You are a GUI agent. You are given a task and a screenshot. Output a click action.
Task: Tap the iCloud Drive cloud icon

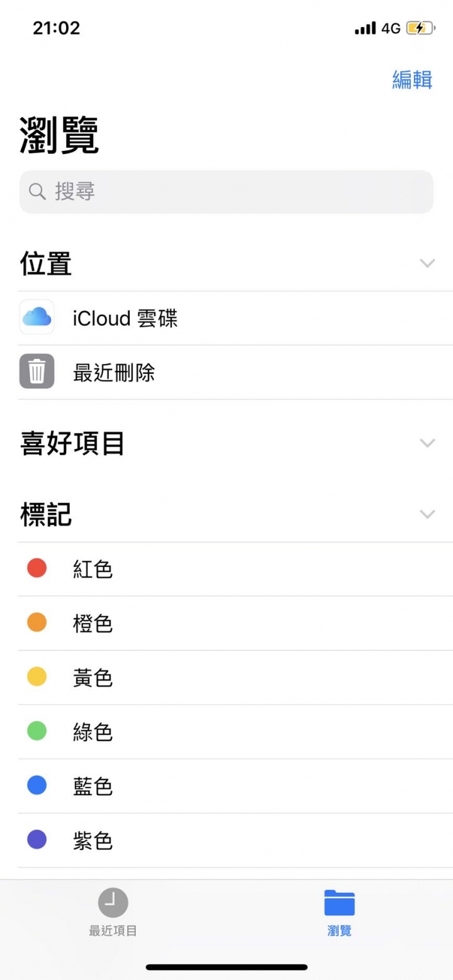pos(36,317)
